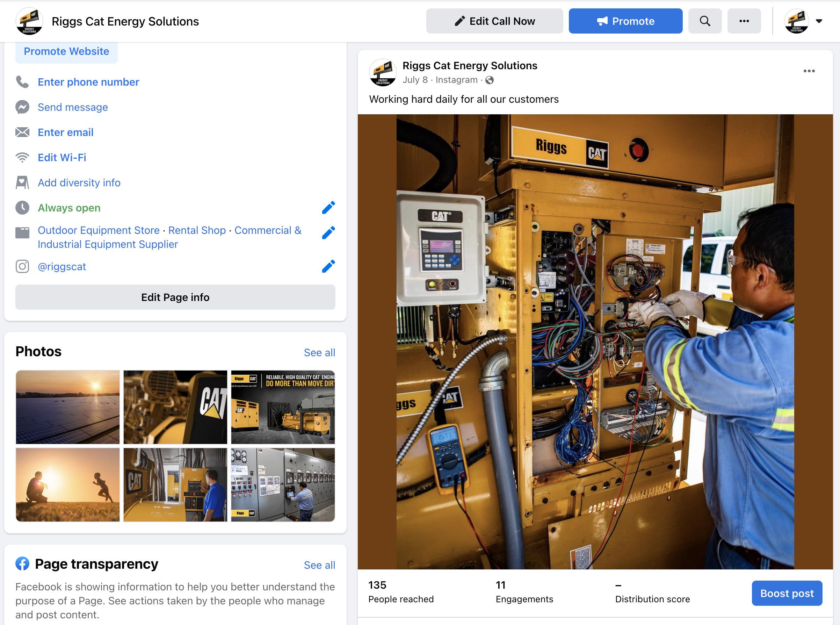840x625 pixels.
Task: Click the diversity info badge icon
Action: click(x=22, y=183)
